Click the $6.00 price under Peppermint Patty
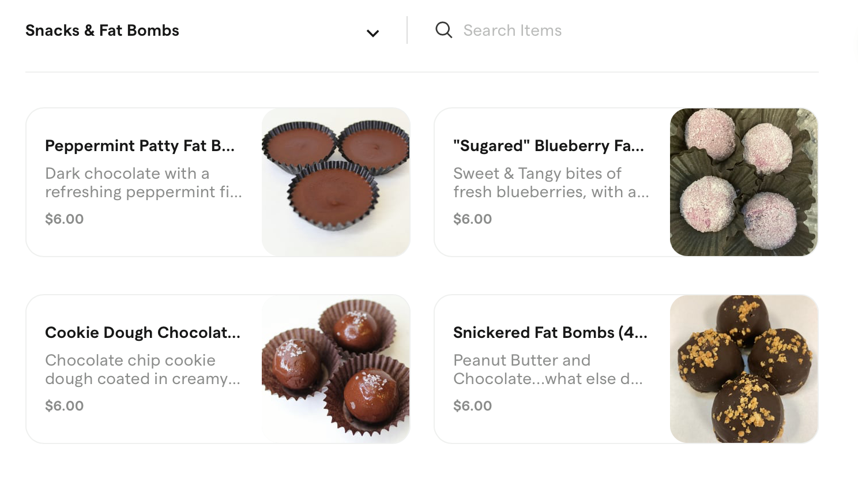This screenshot has height=504, width=858. click(65, 219)
